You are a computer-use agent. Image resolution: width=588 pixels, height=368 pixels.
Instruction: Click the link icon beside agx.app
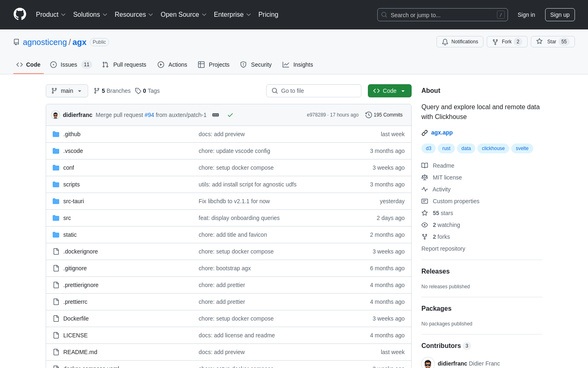coord(425,133)
